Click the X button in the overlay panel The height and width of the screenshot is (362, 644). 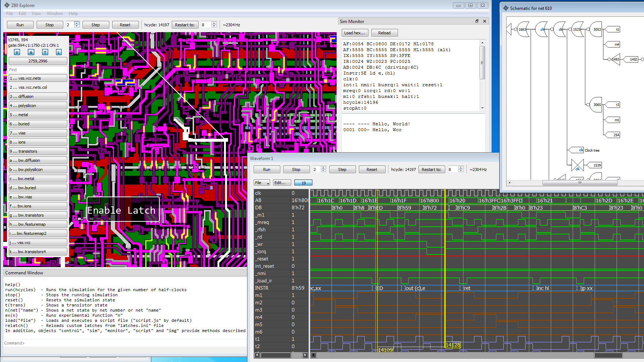[17, 52]
